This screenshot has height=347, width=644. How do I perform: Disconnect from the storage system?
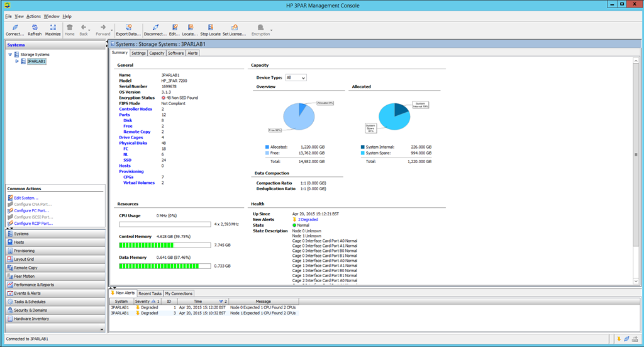(x=155, y=30)
